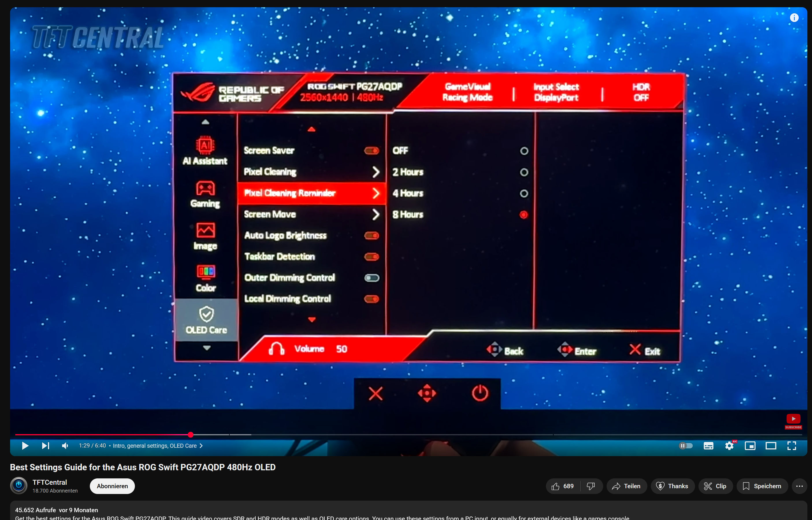Select the GameVisual Racing Mode tab
Viewport: 812px width, 520px height.
click(467, 92)
